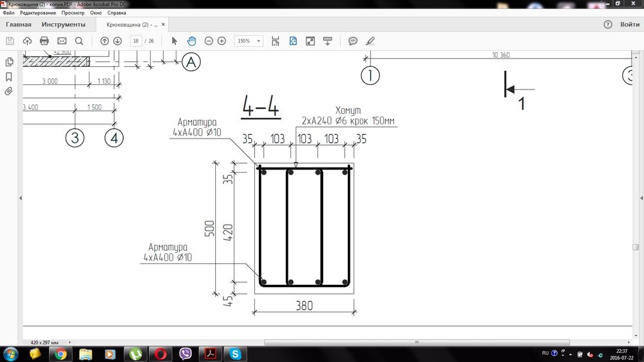
Task: Select the Крюковщина (2) document tab
Action: click(x=132, y=24)
